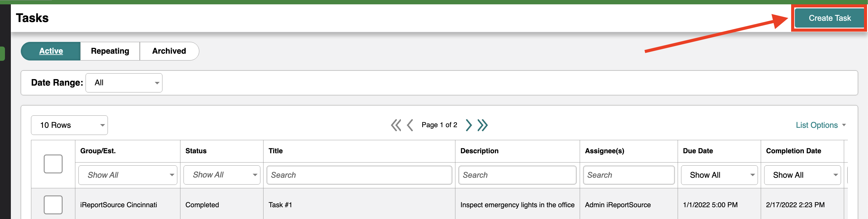Open the 10 Rows dropdown
The image size is (868, 219).
point(69,125)
